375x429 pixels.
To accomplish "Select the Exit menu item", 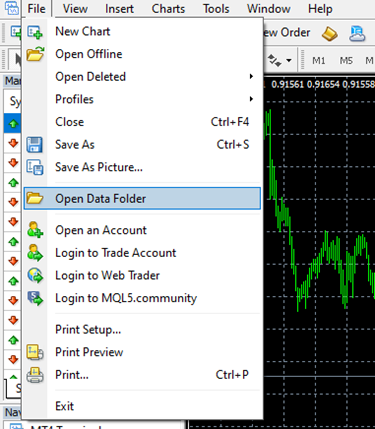I will click(x=65, y=406).
